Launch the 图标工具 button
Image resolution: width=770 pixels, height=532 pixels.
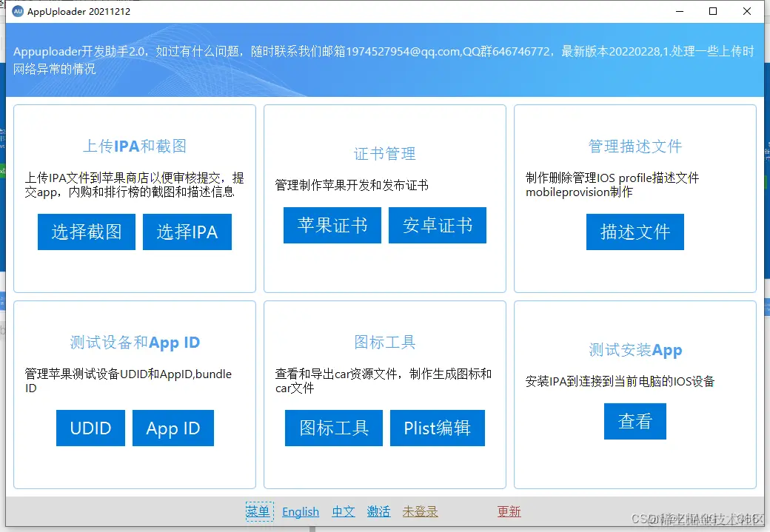334,428
